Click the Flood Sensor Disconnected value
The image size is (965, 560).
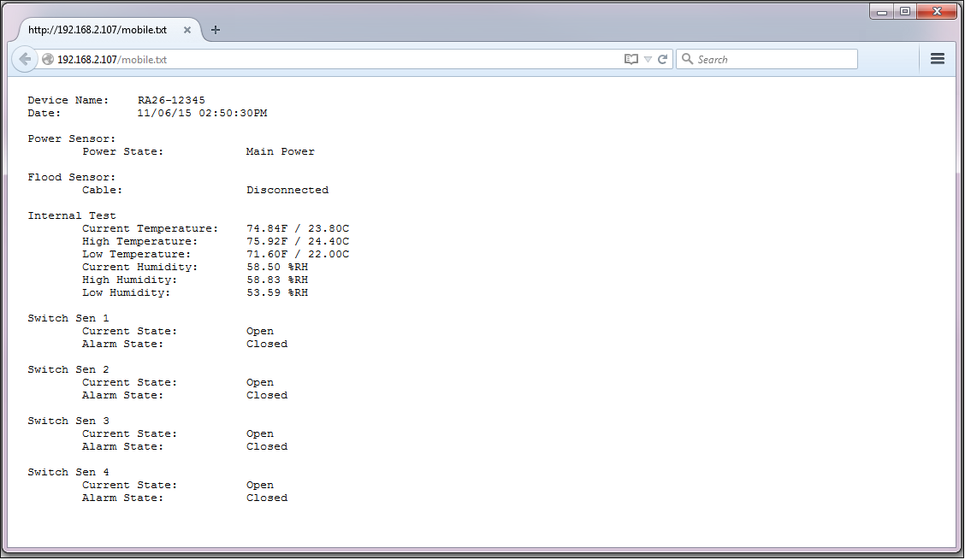click(x=287, y=190)
